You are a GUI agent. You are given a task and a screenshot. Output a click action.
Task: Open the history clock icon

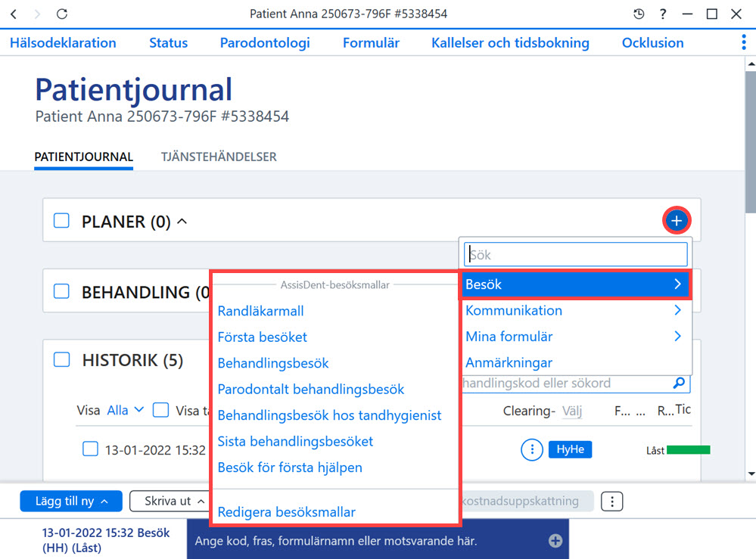[x=639, y=14]
